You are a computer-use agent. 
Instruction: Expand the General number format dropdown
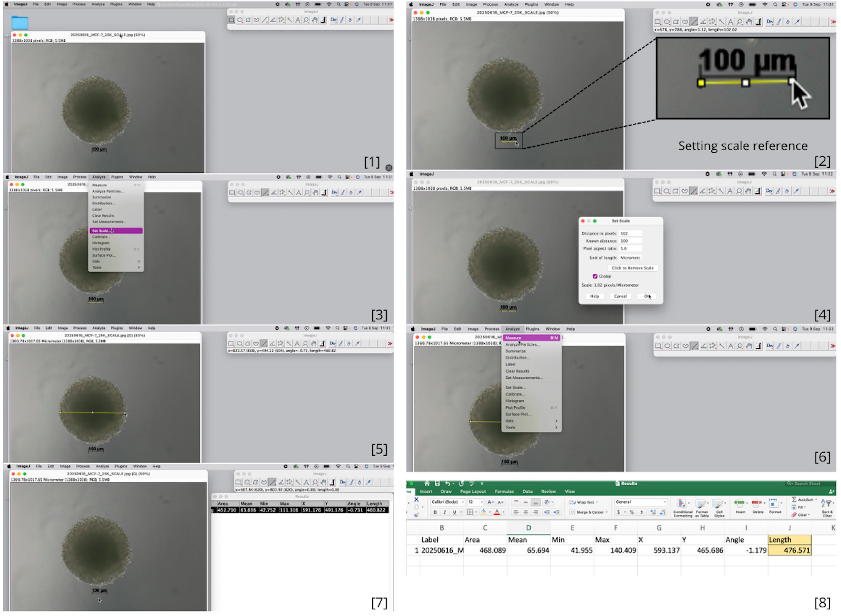665,502
